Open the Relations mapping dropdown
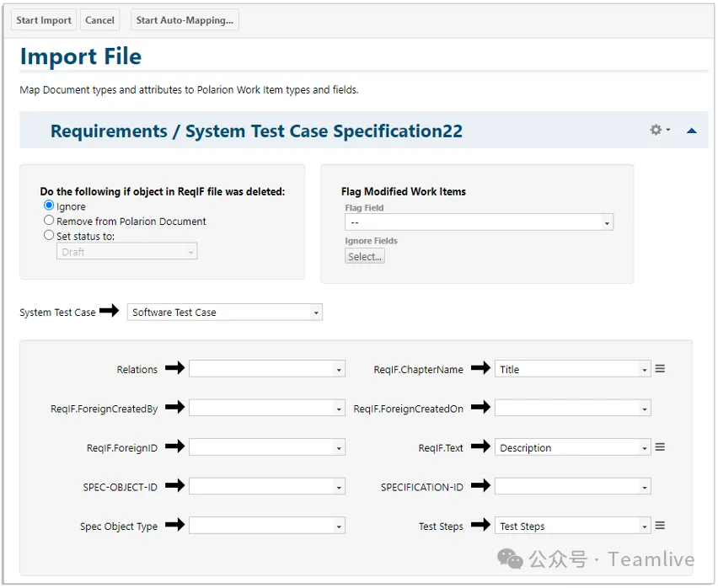 tap(267, 369)
